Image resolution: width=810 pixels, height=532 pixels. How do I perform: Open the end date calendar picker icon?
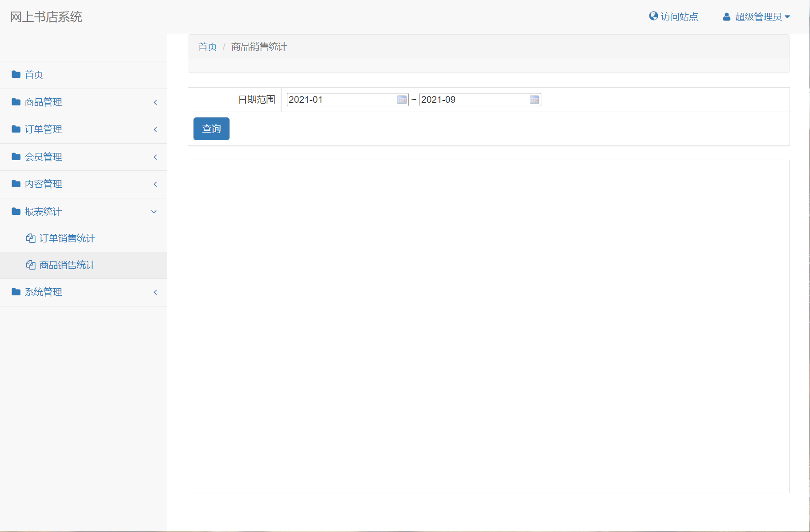click(534, 100)
